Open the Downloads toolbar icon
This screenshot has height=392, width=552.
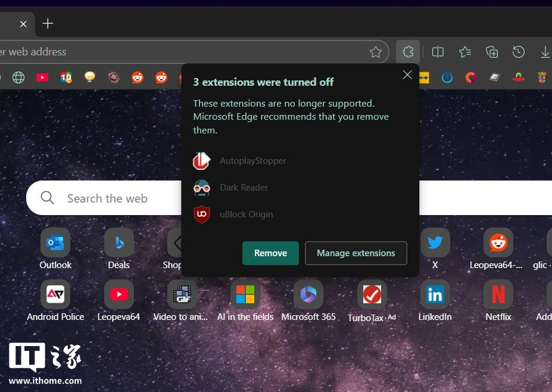545,52
